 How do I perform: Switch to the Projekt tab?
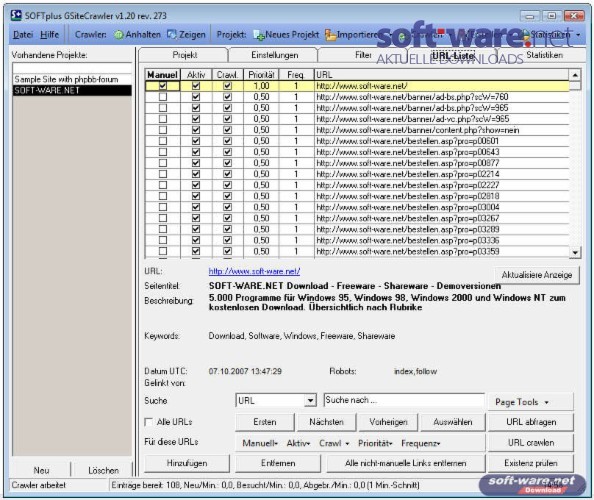[184, 55]
